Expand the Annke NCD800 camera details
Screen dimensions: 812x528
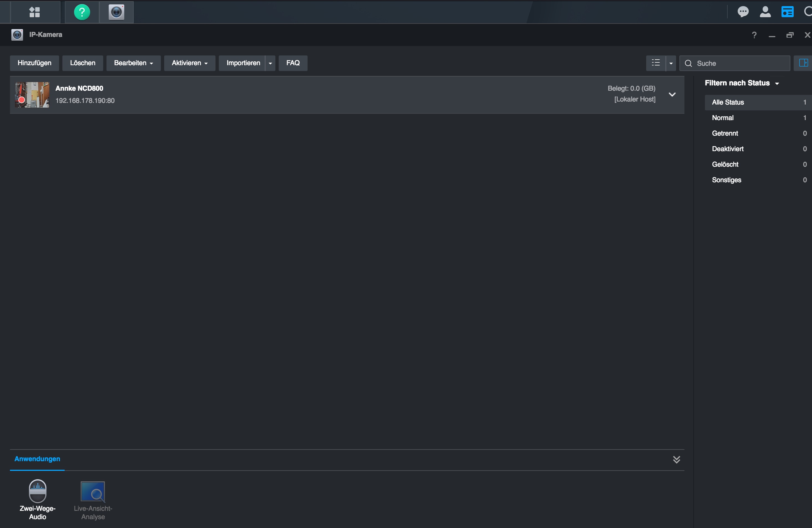[x=672, y=95]
